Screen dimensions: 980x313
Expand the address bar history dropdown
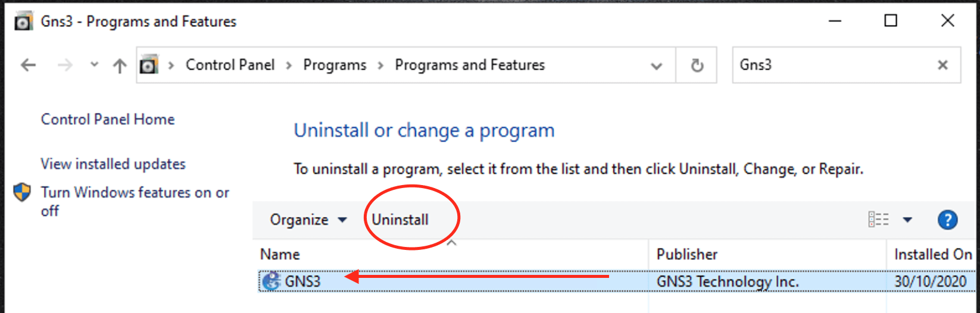coord(656,65)
